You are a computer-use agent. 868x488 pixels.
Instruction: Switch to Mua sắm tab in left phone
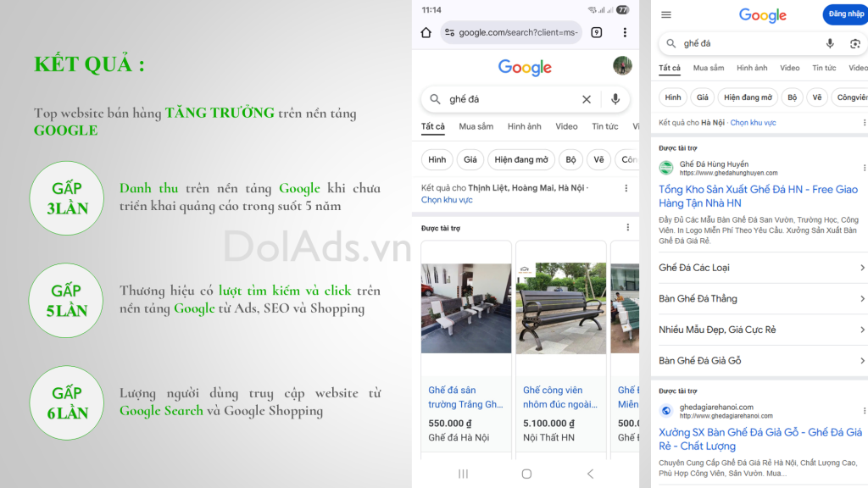(x=476, y=126)
